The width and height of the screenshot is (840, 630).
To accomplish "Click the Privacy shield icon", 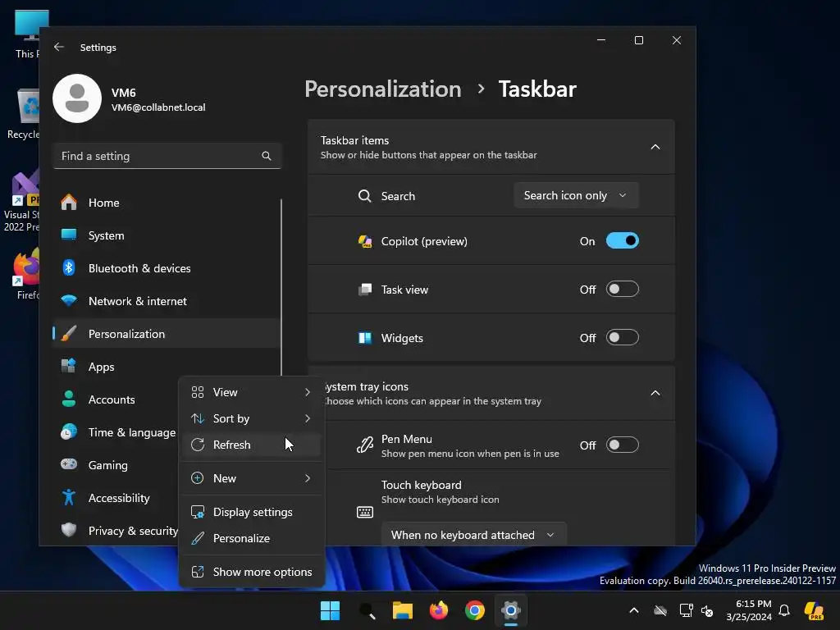I will (69, 530).
